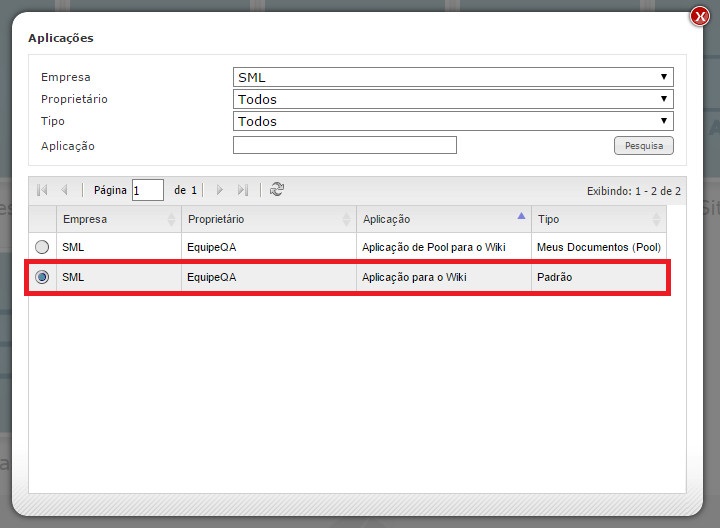The height and width of the screenshot is (528, 720).
Task: Click the Página number input box
Action: point(147,190)
